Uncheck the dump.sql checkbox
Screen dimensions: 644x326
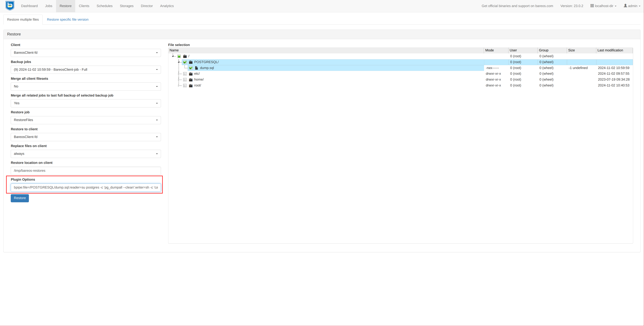pos(191,68)
